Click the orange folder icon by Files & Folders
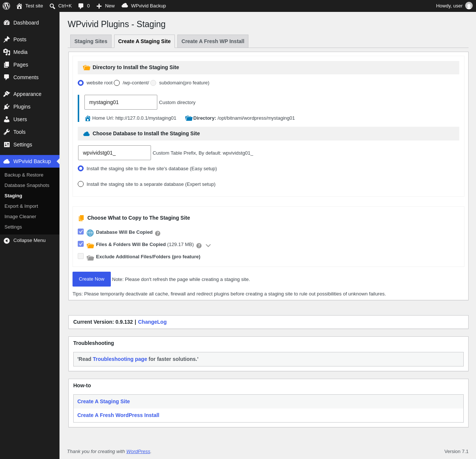Screen dimensions: 476x459 click(x=90, y=245)
